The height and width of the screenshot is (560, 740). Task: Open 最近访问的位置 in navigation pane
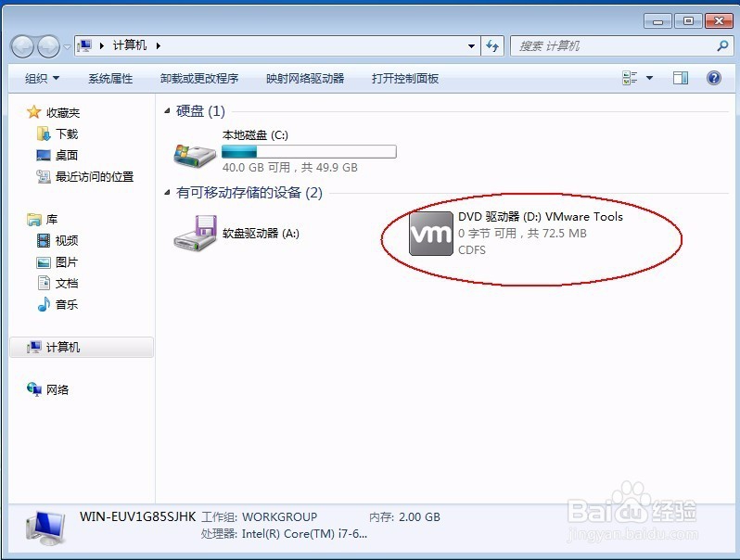(x=95, y=176)
